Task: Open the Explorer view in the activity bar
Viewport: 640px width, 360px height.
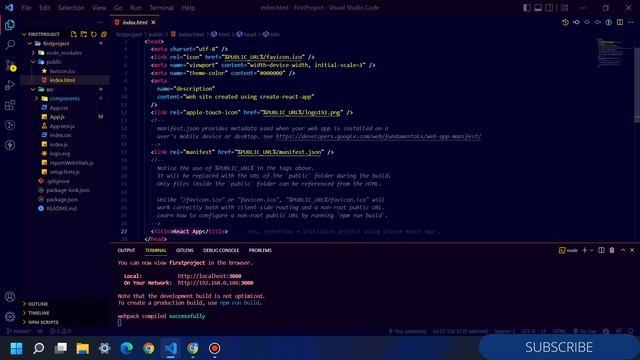Action: 10,25
